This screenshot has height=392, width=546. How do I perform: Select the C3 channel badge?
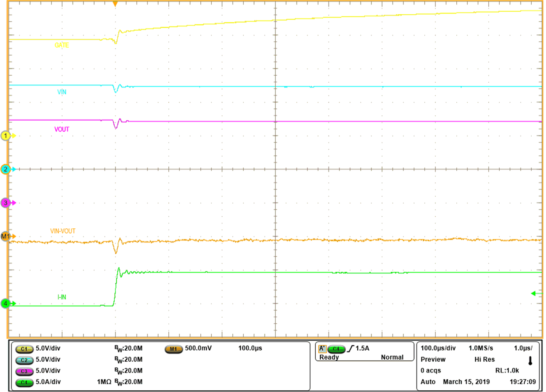click(23, 371)
